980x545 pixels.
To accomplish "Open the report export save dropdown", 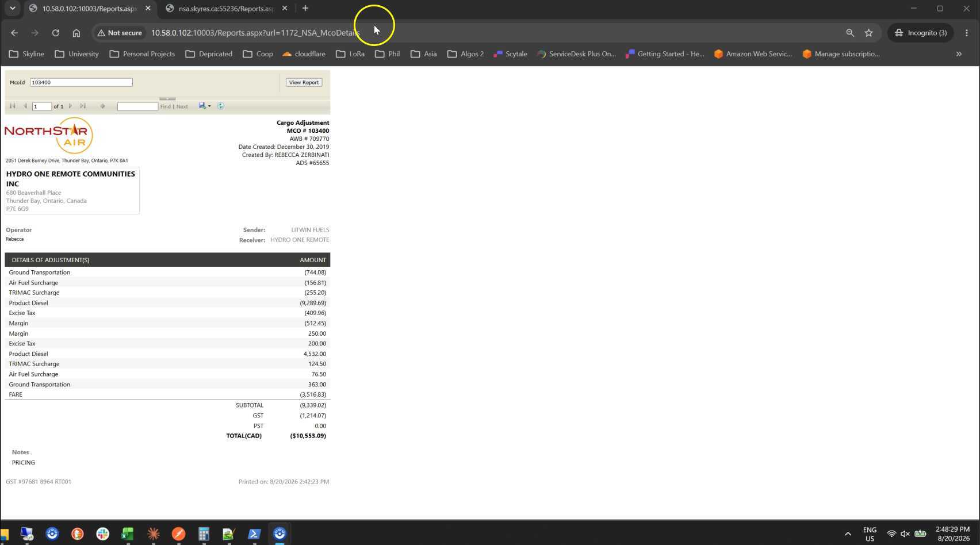I will point(205,106).
